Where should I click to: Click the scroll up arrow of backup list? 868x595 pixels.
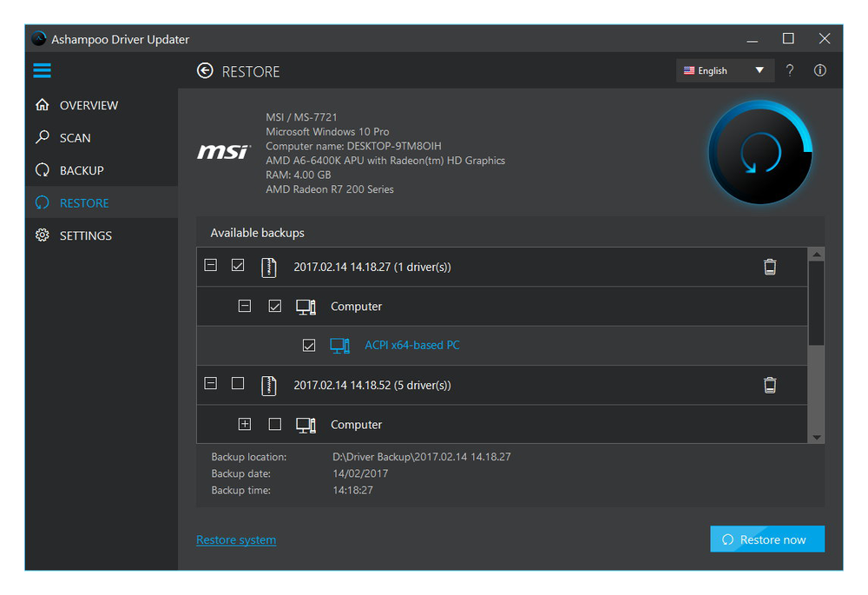click(x=817, y=255)
